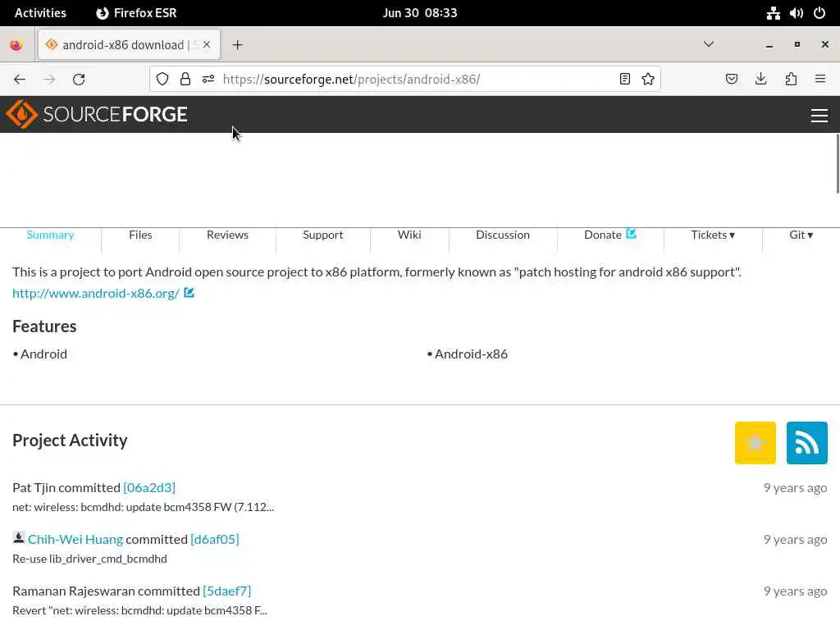Switch to the Files tab
Image resolution: width=840 pixels, height=630 pixels.
pos(140,235)
